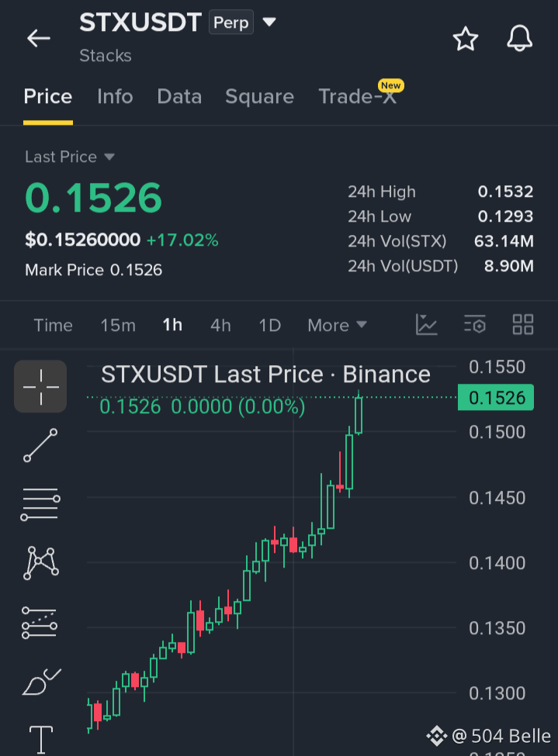Select the Fibonacci/channel lines tool
This screenshot has width=558, height=756.
40,623
